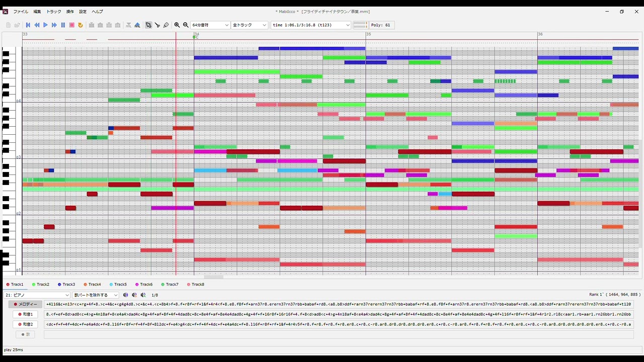Click the open file folder icon
644x362 pixels.
point(17,25)
